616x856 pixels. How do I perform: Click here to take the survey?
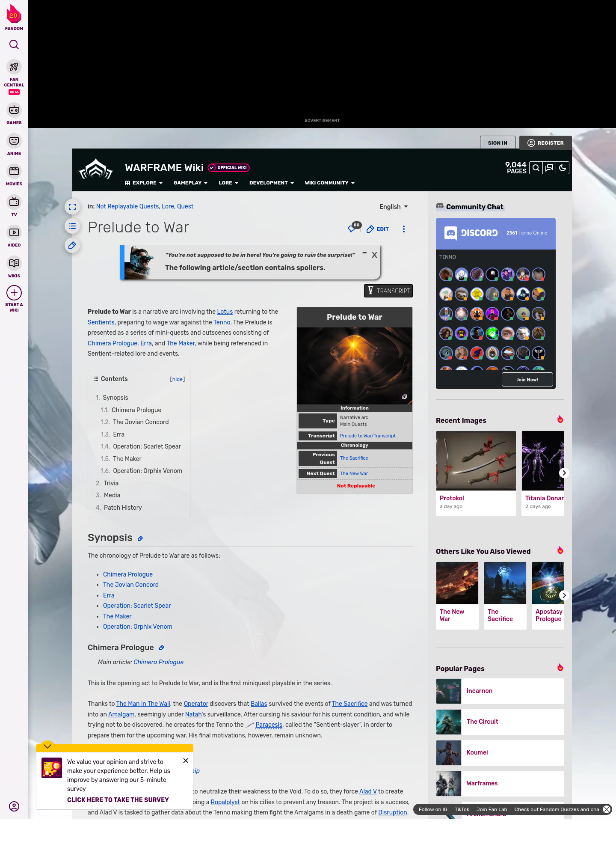click(118, 800)
